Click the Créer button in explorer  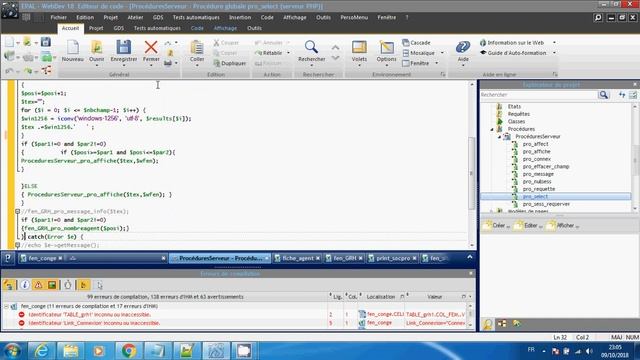coord(496,225)
